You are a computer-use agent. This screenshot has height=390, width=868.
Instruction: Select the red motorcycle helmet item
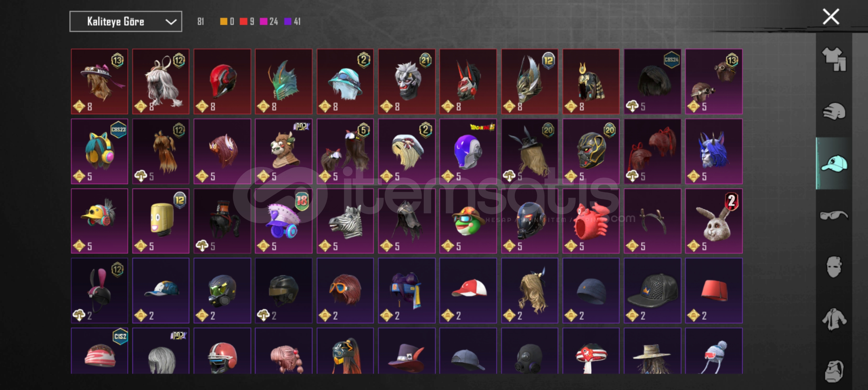pyautogui.click(x=222, y=82)
